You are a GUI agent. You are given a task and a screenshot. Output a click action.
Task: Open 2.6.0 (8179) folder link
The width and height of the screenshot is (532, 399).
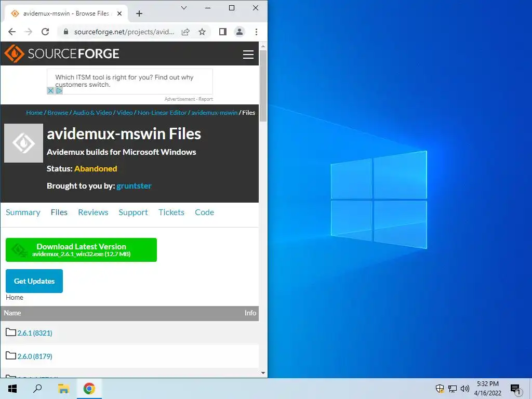(x=35, y=356)
